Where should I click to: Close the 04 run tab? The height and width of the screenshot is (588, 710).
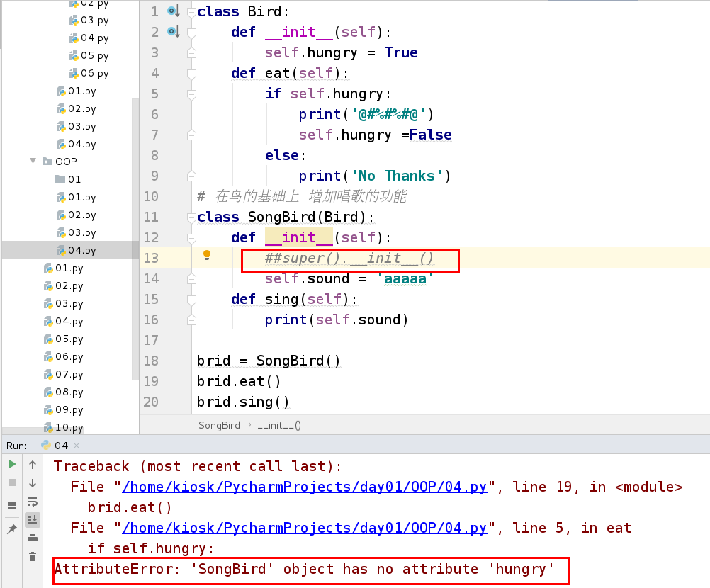click(77, 446)
